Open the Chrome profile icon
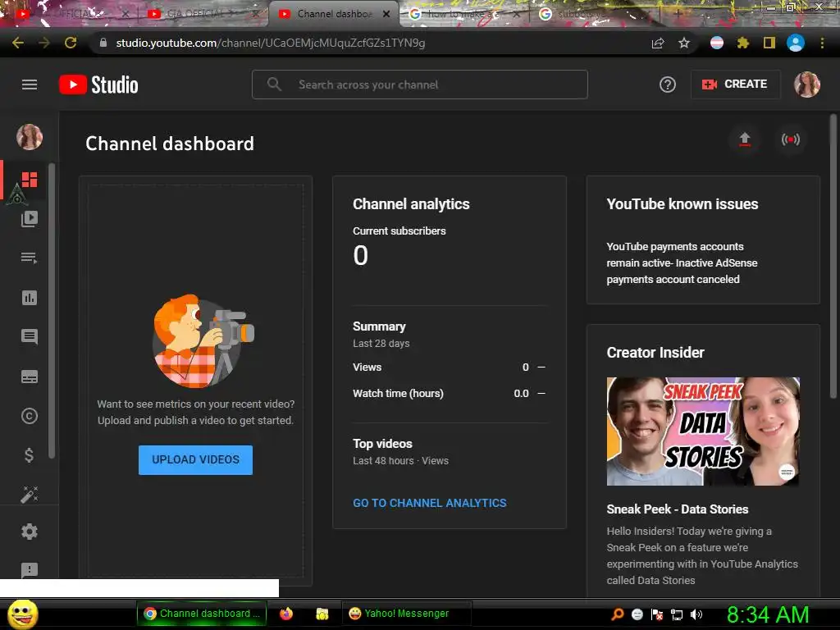Viewport: 840px width, 630px height. pyautogui.click(x=796, y=43)
